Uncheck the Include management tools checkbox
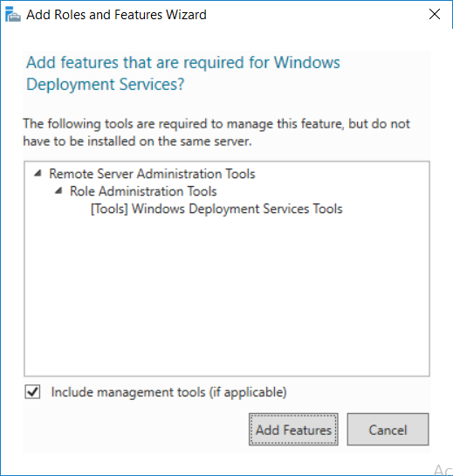 [32, 391]
